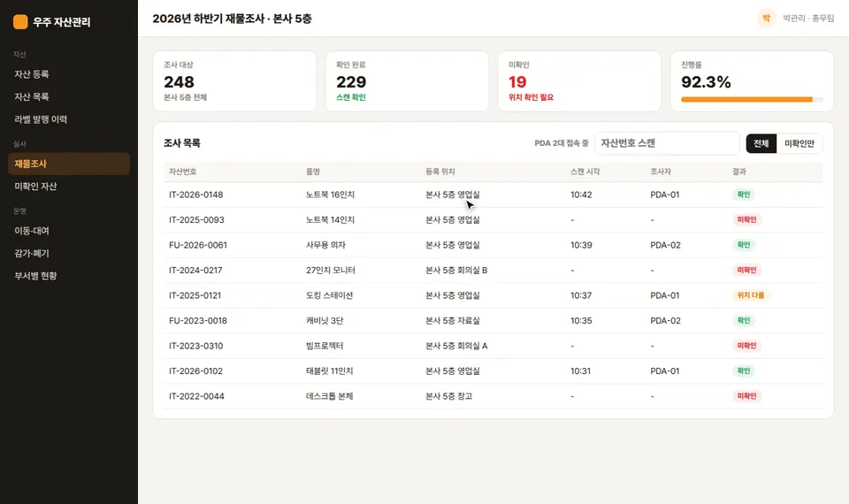Select asset IT-2025-0121

(x=195, y=295)
